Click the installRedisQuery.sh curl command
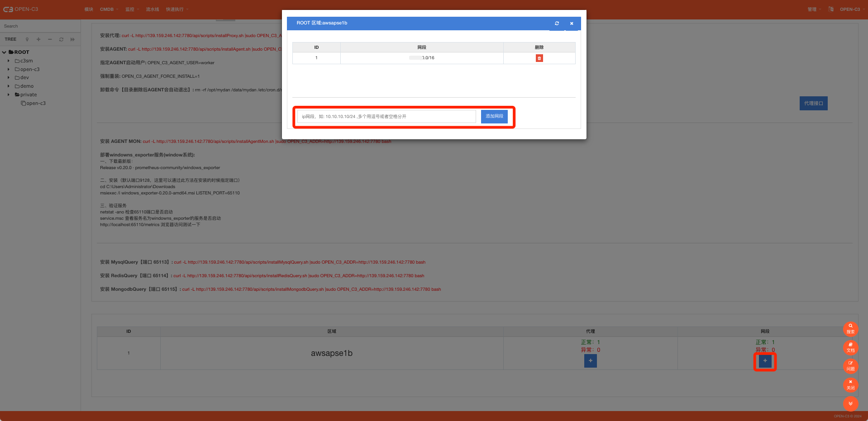This screenshot has height=421, width=868. 299,275
